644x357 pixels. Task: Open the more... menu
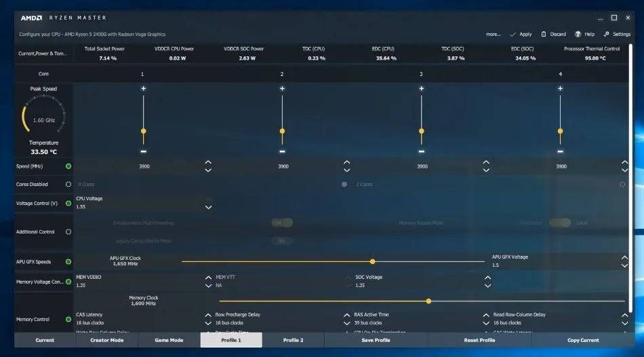(494, 34)
